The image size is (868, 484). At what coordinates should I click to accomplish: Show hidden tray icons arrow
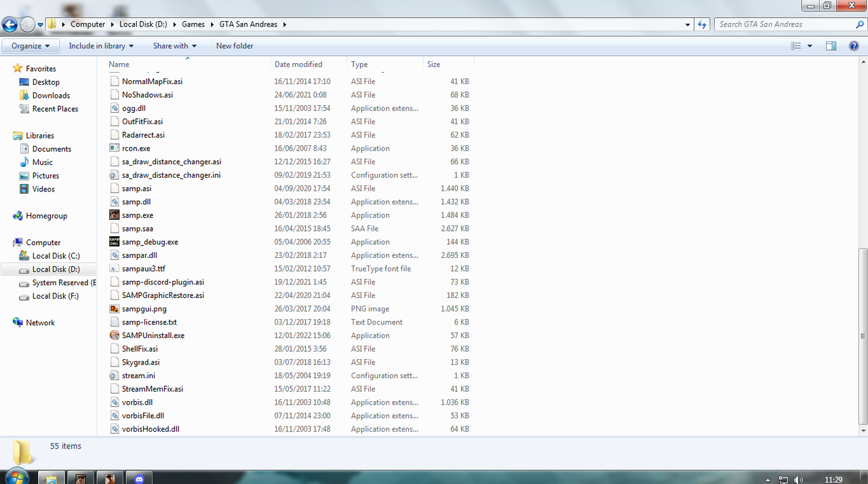767,479
